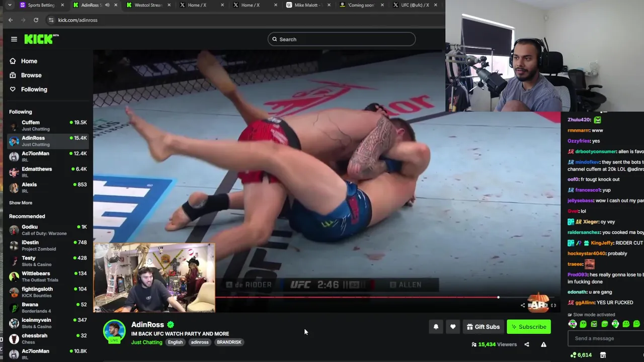Reload the page

pos(36,20)
